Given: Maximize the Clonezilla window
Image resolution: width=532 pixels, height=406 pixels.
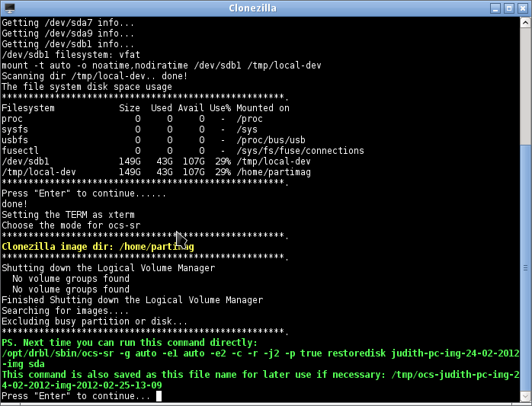Looking at the screenshot, I should (509, 8).
